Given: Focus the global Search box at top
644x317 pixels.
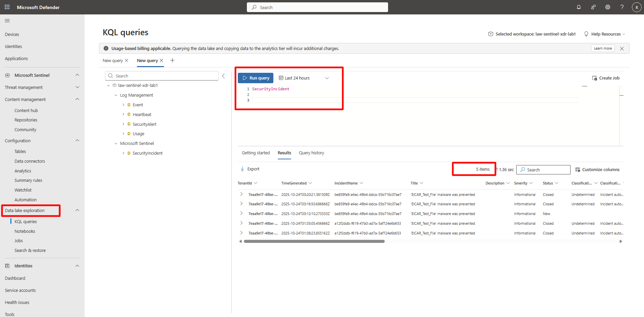Looking at the screenshot, I should click(x=317, y=7).
